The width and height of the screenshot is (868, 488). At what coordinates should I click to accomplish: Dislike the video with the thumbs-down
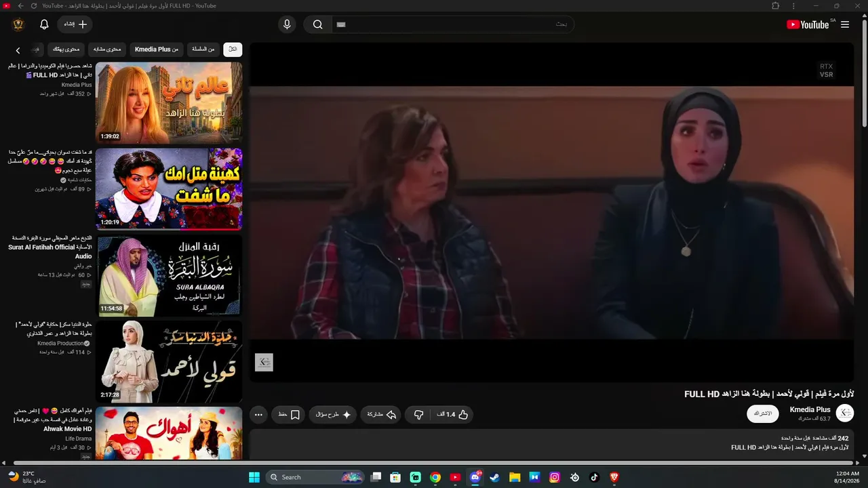tap(419, 414)
